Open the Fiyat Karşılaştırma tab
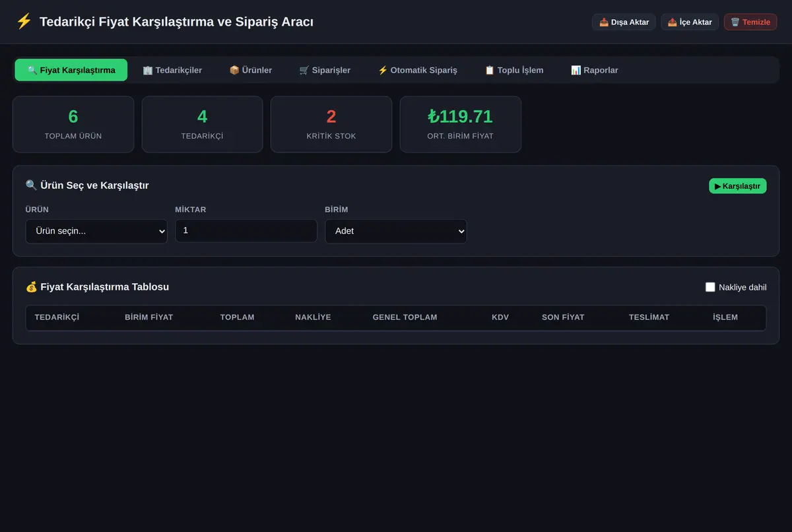 point(71,70)
